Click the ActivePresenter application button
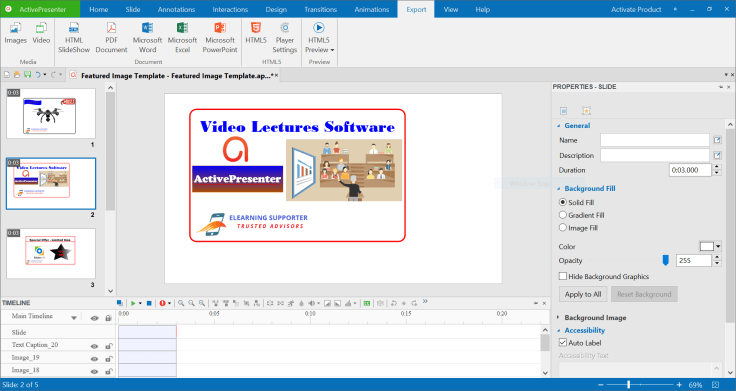This screenshot has width=736, height=391. [40, 9]
